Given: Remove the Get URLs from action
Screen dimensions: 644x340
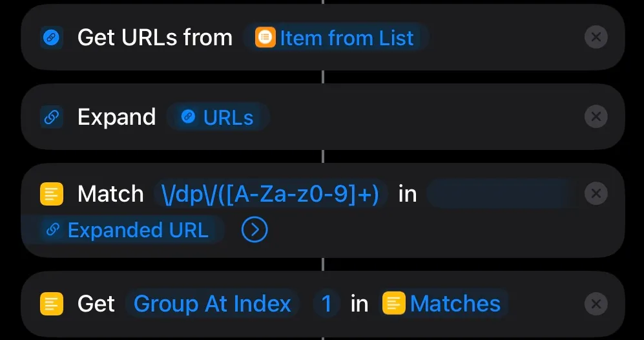Looking at the screenshot, I should click(596, 37).
